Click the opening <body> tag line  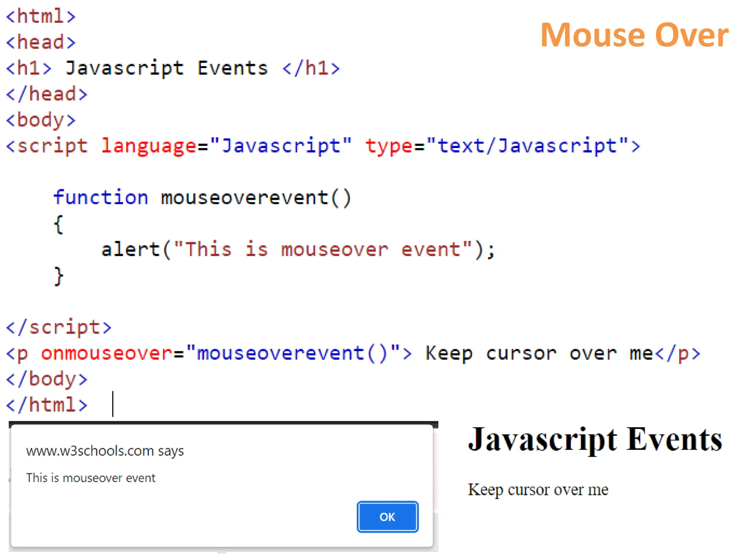click(41, 120)
